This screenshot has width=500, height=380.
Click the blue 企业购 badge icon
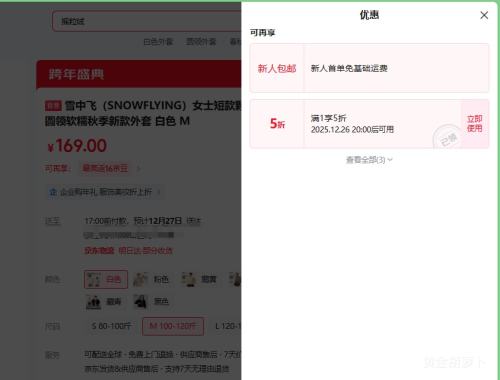tap(53, 192)
